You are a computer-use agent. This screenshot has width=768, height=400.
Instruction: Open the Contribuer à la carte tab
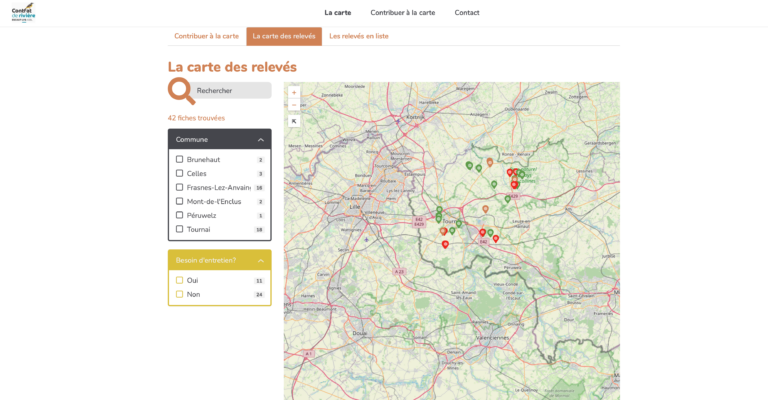(207, 36)
